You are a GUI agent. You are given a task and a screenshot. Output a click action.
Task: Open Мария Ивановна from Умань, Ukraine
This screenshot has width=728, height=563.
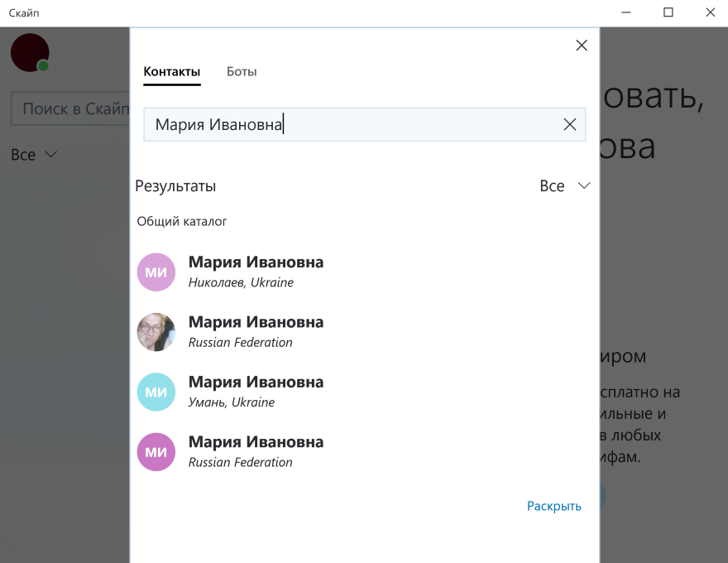[365, 392]
